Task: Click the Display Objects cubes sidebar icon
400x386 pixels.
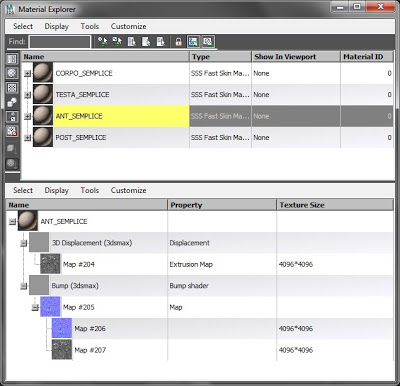Action: [12, 102]
